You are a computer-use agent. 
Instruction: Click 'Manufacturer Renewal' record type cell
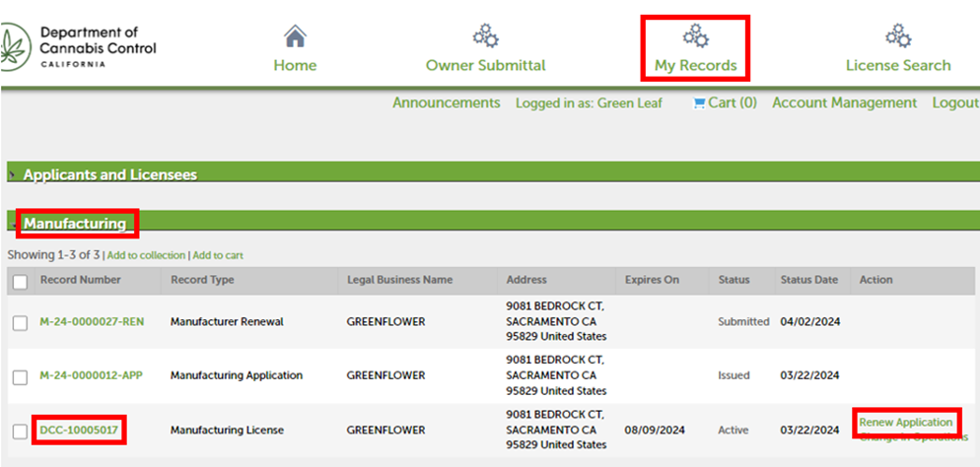[x=227, y=322]
